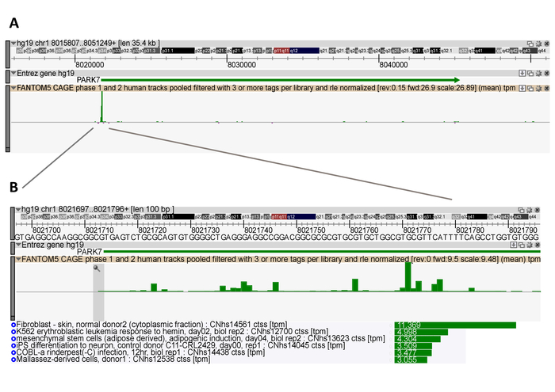Screen dimensions: 555x392
Task: Download FANTOM5 CAGE track data in panel A
Action: [522, 89]
